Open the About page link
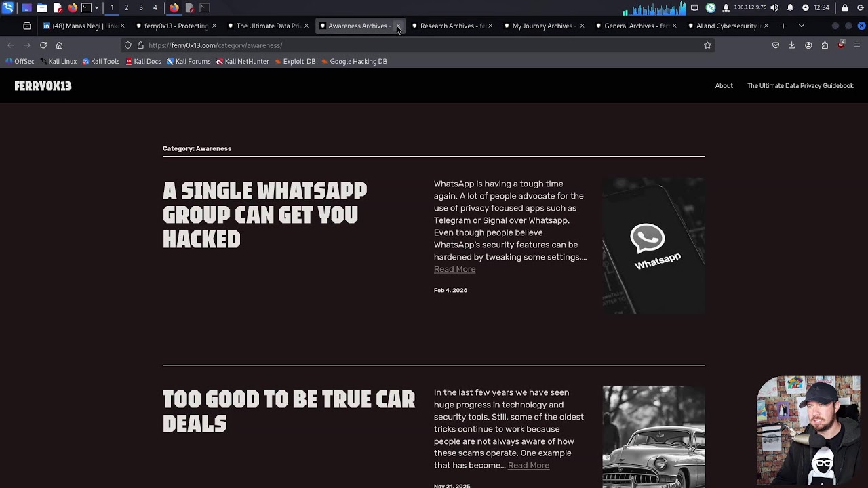Viewport: 868px width, 488px height. point(724,86)
